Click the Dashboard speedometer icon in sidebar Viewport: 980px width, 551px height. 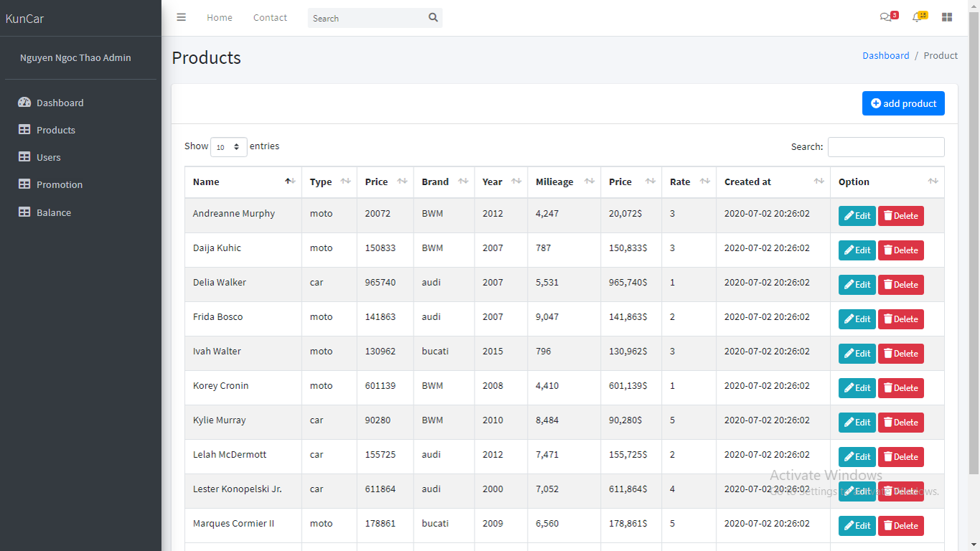pyautogui.click(x=24, y=103)
